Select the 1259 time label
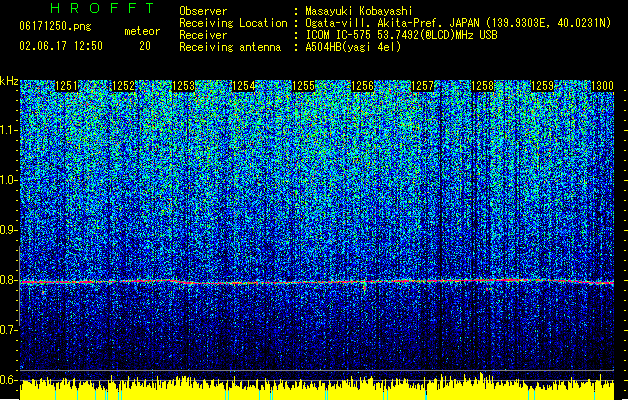The image size is (629, 400). click(542, 86)
